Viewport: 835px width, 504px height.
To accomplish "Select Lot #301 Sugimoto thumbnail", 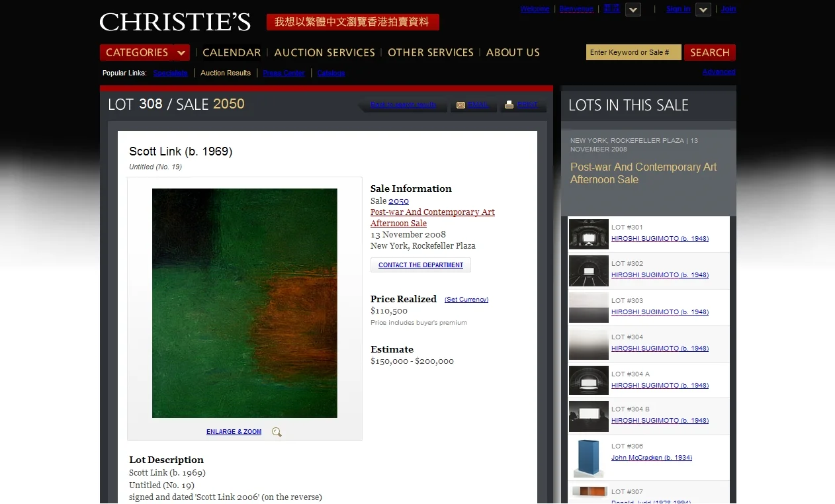I will (589, 234).
